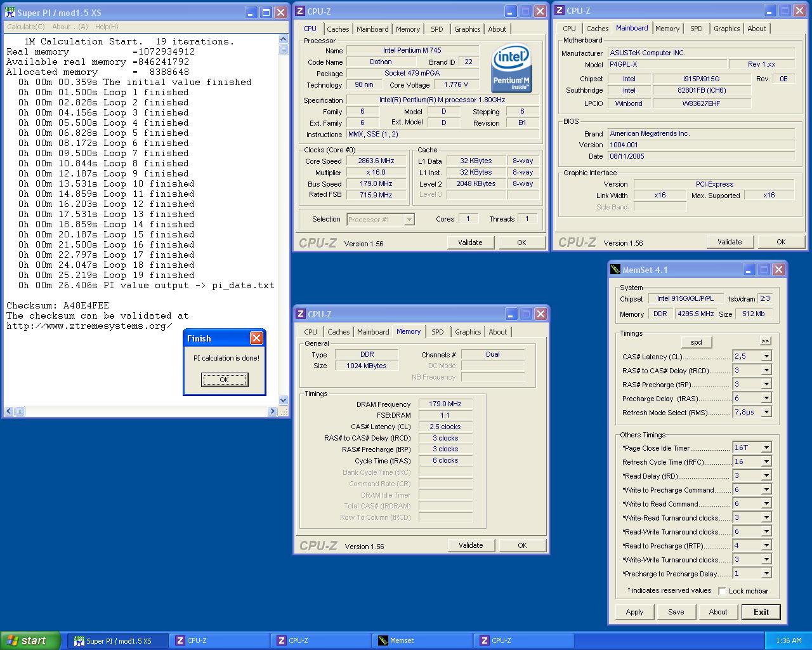This screenshot has height=650, width=812.
Task: Click the MemSet title bar icon
Action: (615, 270)
